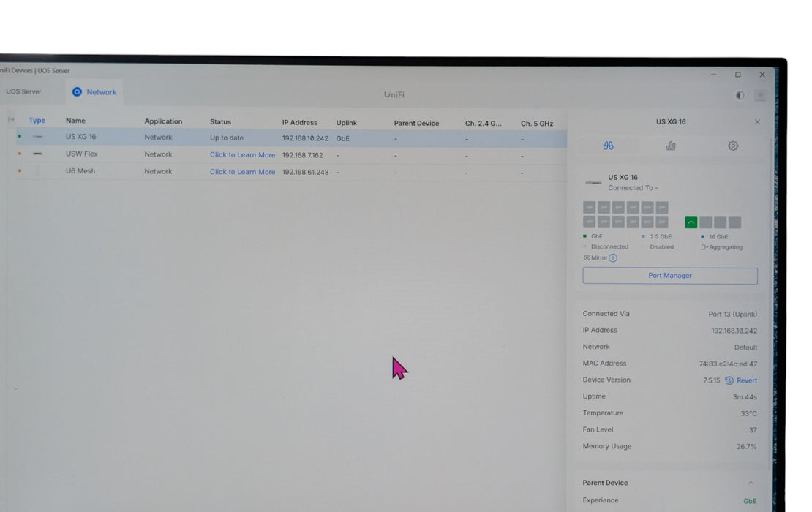Open the user account avatar menu
This screenshot has height=512, width=812.
coord(760,96)
